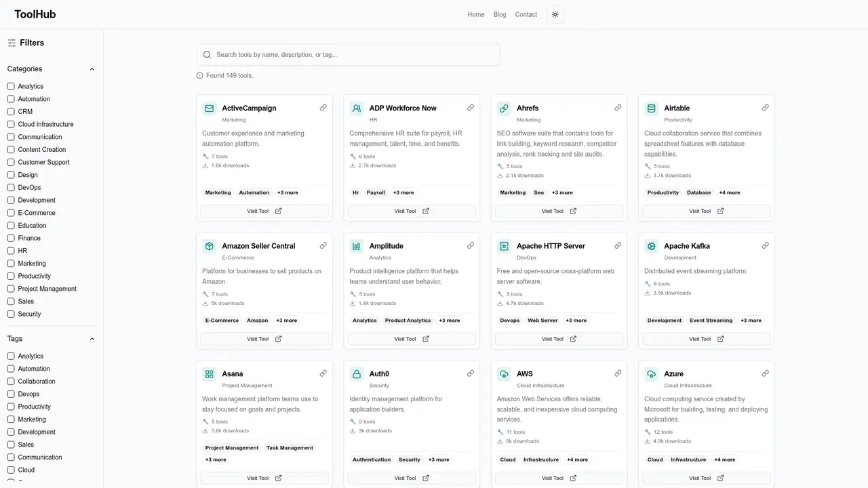The width and height of the screenshot is (868, 488).
Task: Open the Contact page
Action: [x=526, y=14]
